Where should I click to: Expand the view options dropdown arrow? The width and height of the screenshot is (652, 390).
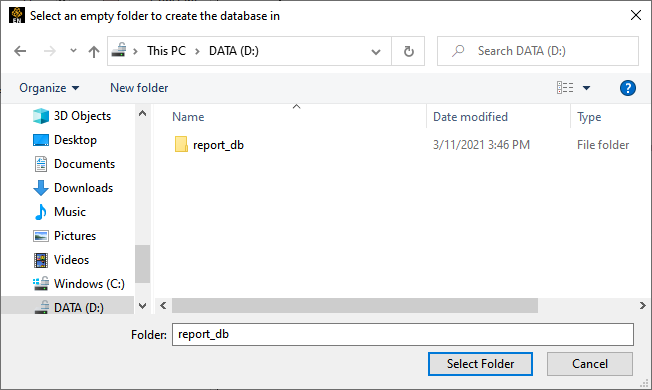point(586,88)
